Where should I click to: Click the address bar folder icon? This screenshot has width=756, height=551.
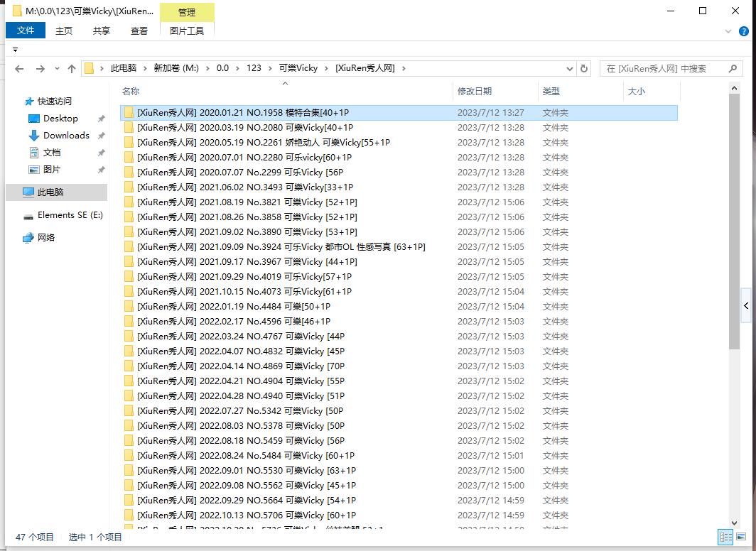click(90, 68)
